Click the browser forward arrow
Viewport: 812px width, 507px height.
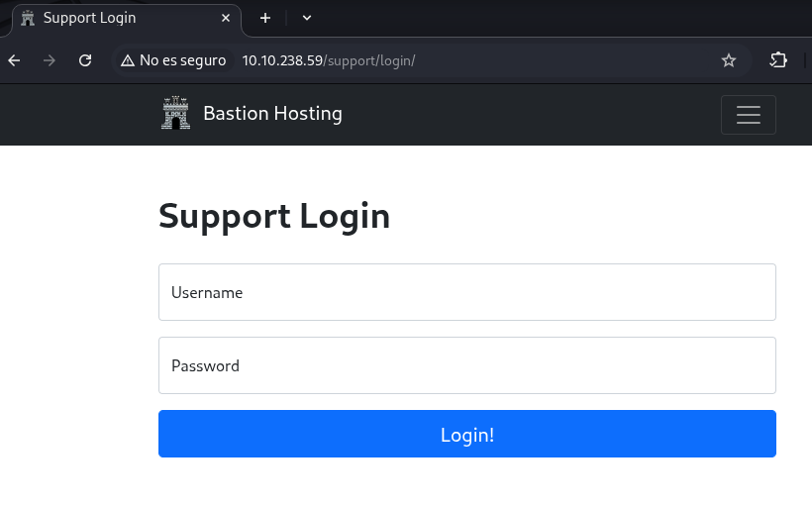(x=50, y=60)
